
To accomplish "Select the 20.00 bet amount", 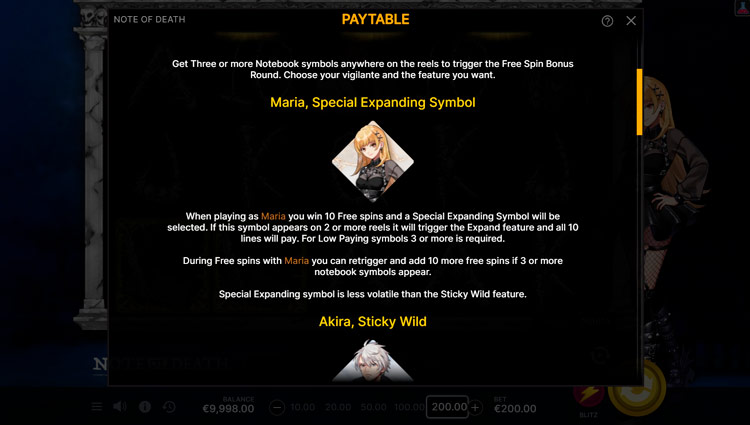I will pos(338,407).
